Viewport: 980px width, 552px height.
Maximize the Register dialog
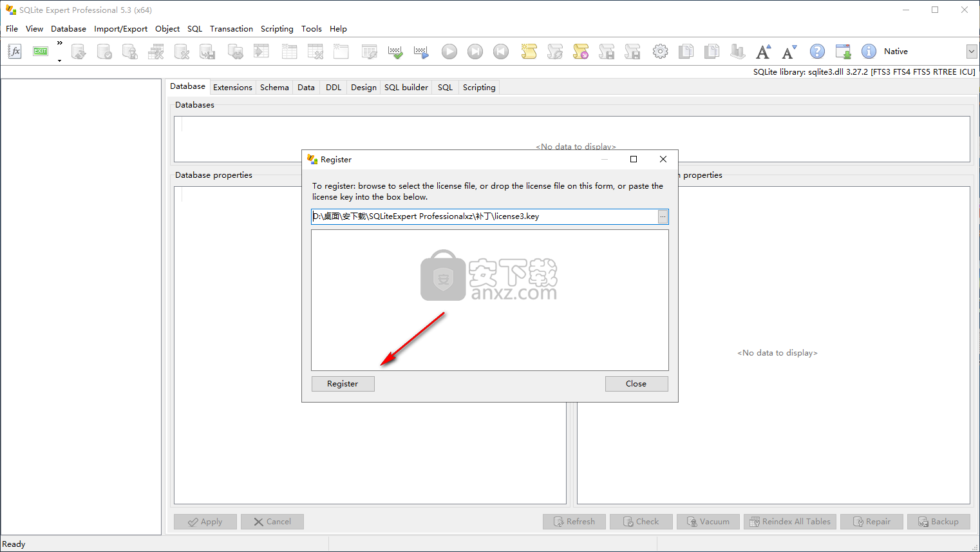point(634,159)
